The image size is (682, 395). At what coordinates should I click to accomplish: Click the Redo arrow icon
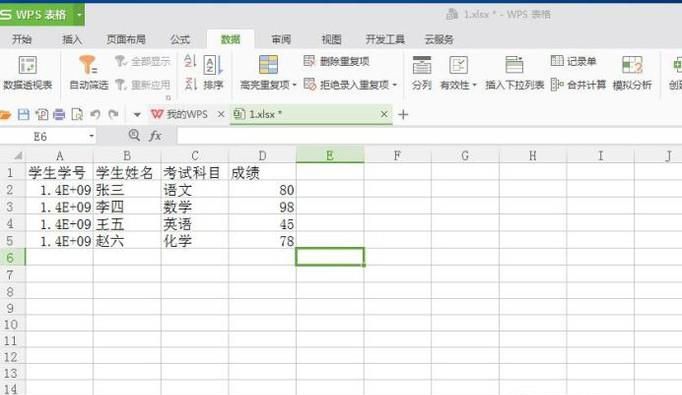114,114
